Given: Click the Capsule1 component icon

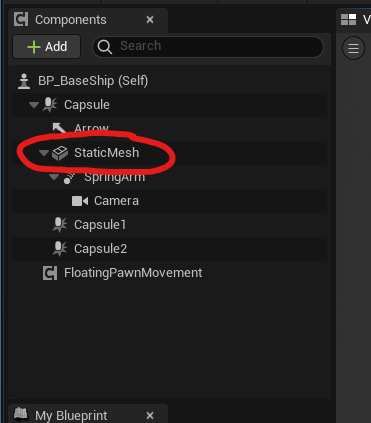Looking at the screenshot, I should click(x=60, y=225).
